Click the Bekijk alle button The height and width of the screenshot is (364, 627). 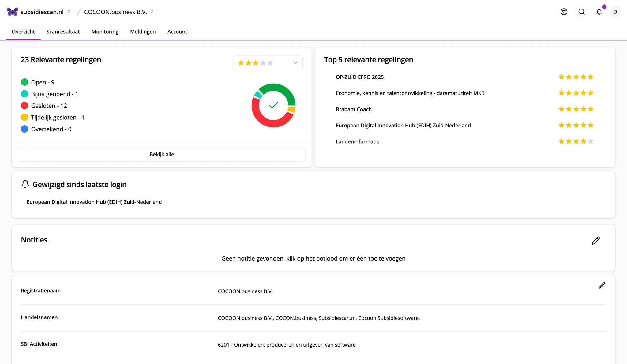(x=162, y=154)
